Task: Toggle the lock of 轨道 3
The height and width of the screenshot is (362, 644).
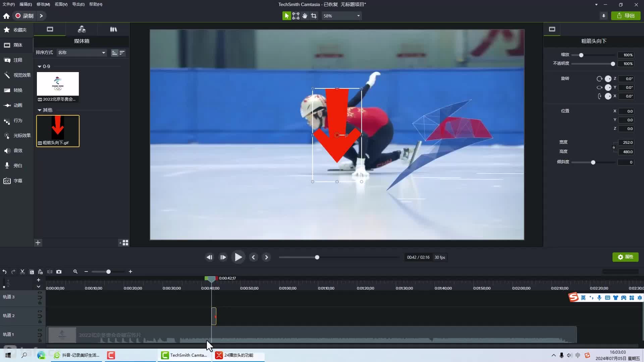Action: [x=40, y=303]
